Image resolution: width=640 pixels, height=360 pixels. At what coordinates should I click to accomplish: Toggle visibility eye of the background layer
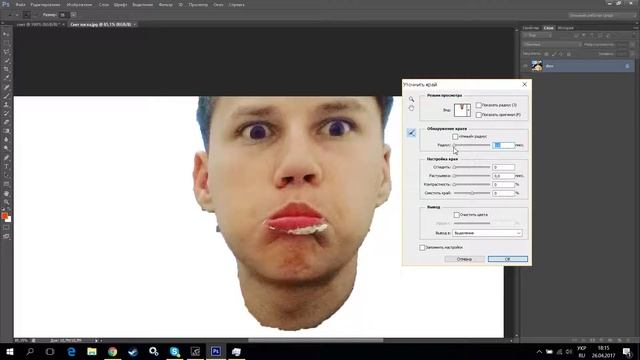(525, 66)
